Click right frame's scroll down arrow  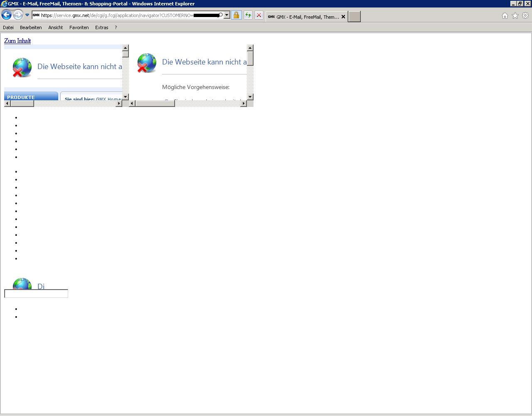tap(250, 97)
